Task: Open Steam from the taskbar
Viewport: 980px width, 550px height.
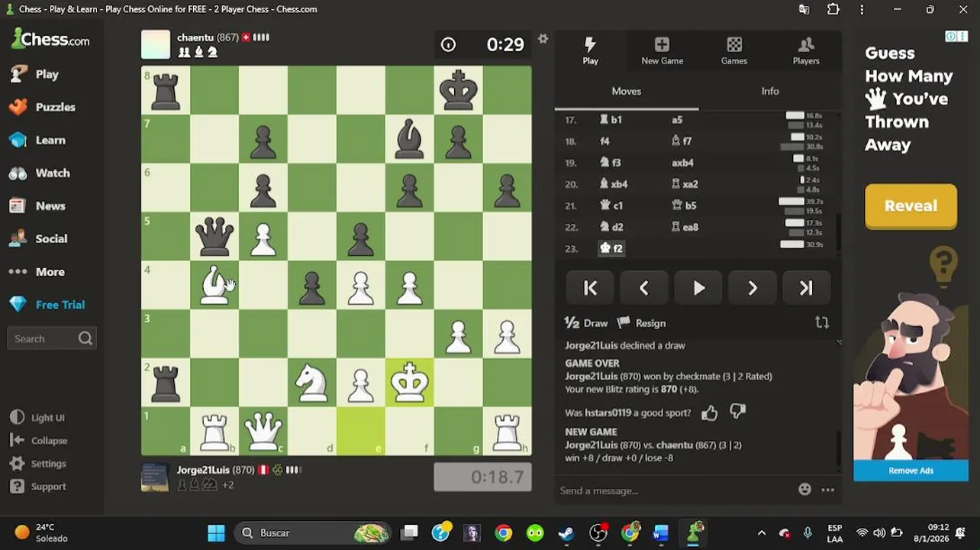Action: point(566,532)
